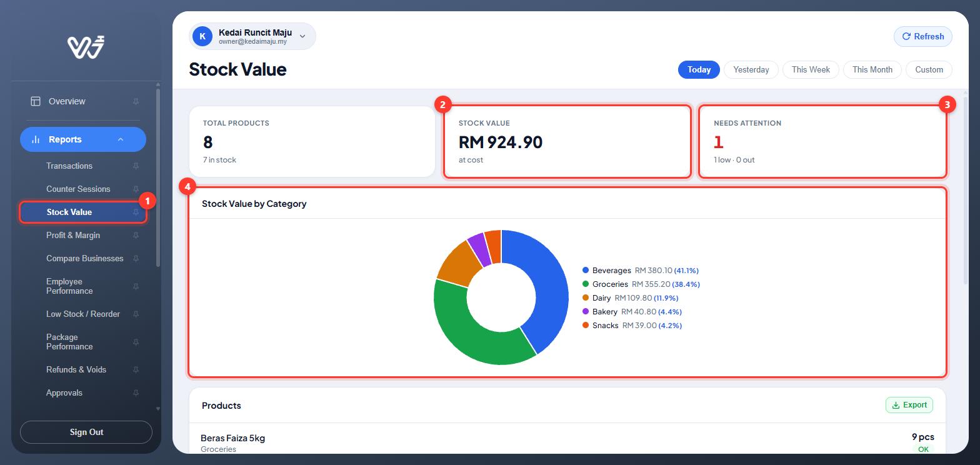
Task: Pin the Approvals report
Action: pyautogui.click(x=136, y=393)
